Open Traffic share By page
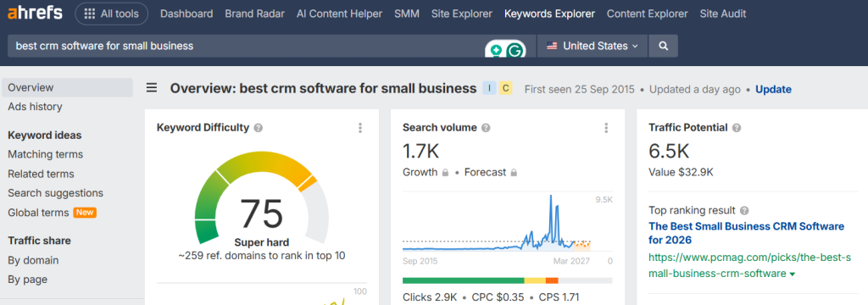Screen dimensions: 868x305 [x=28, y=280]
